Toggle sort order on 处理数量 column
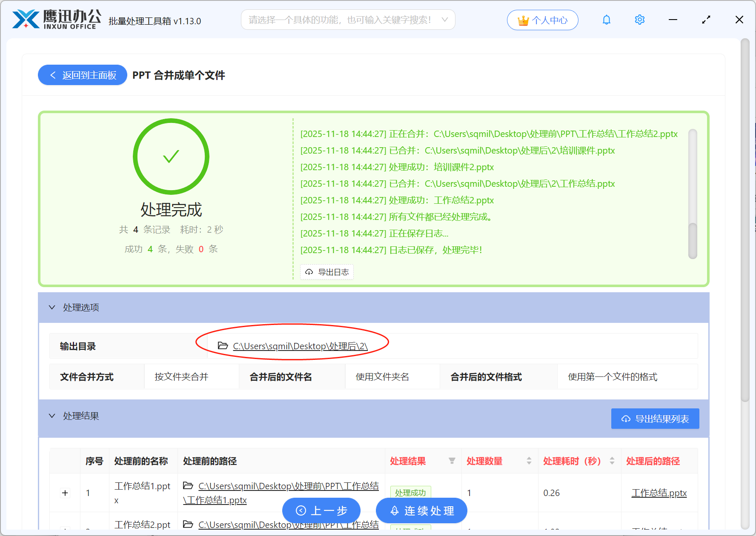The width and height of the screenshot is (756, 536). 529,461
